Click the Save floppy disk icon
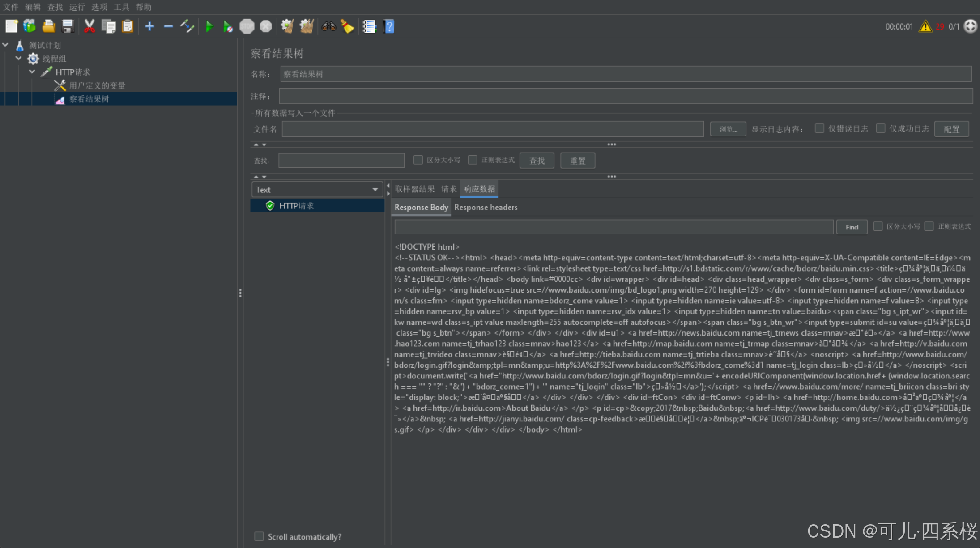Viewport: 980px width, 548px height. coord(68,27)
